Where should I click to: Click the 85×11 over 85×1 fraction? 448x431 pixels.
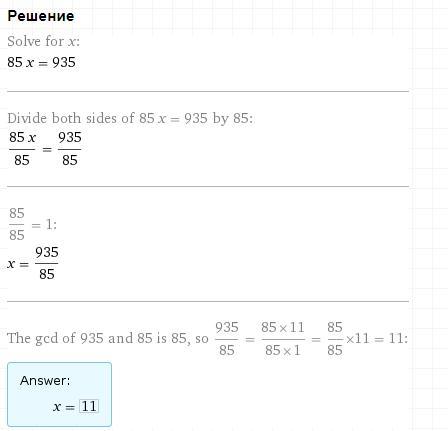point(283,339)
